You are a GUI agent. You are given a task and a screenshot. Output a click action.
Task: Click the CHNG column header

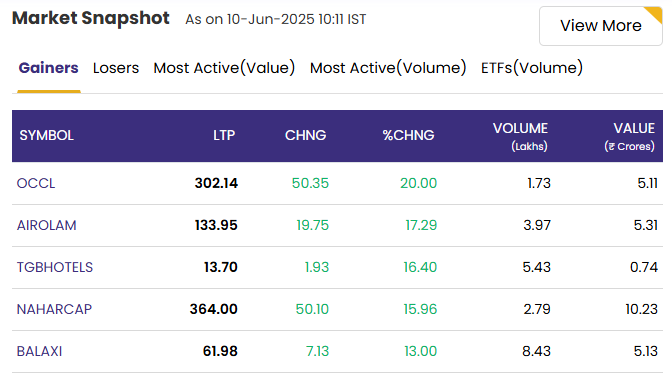tap(306, 135)
